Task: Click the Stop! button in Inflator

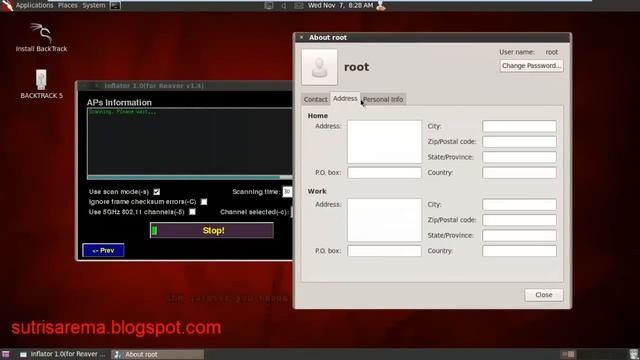Action: click(x=212, y=231)
